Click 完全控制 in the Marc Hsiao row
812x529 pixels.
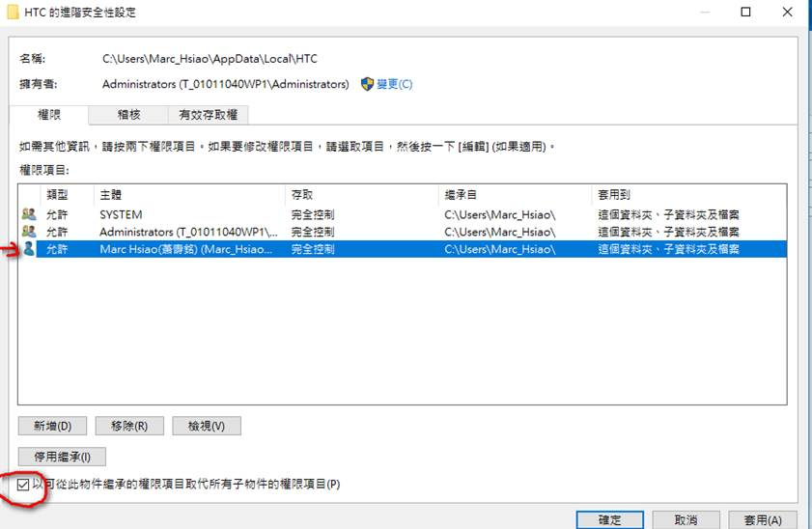click(312, 249)
